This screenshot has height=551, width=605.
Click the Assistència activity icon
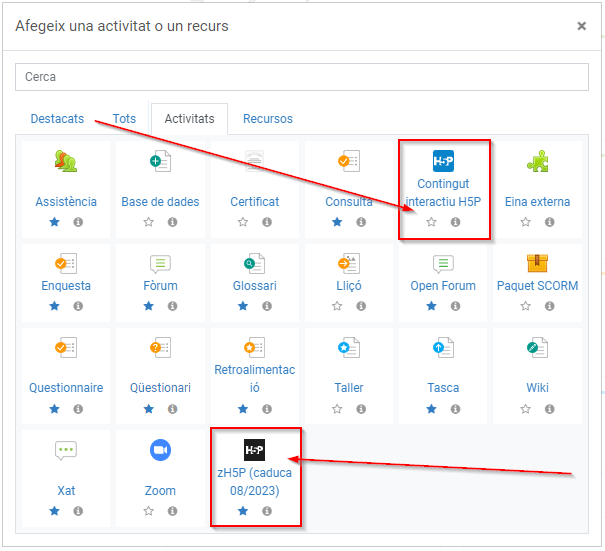(66, 161)
